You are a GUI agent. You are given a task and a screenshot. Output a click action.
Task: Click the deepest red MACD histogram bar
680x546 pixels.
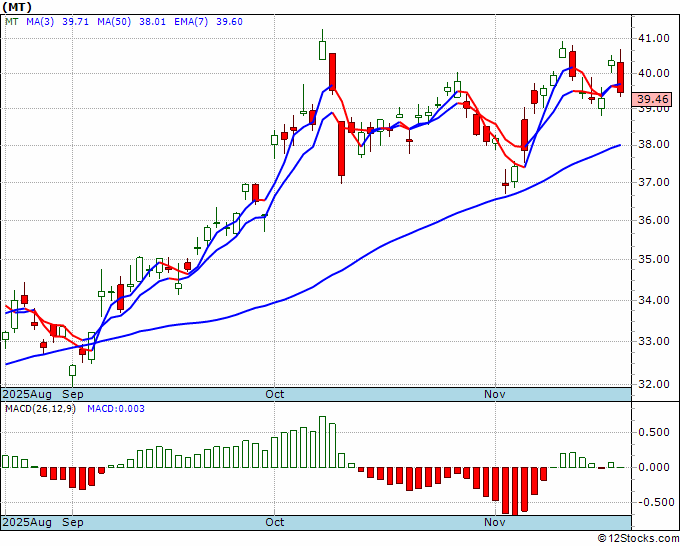coord(515,491)
